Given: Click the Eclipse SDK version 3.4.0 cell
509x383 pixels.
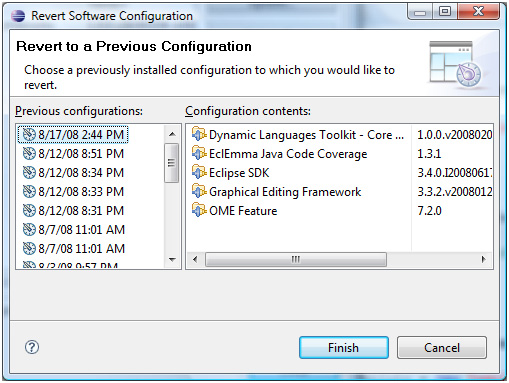Looking at the screenshot, I should 455,173.
